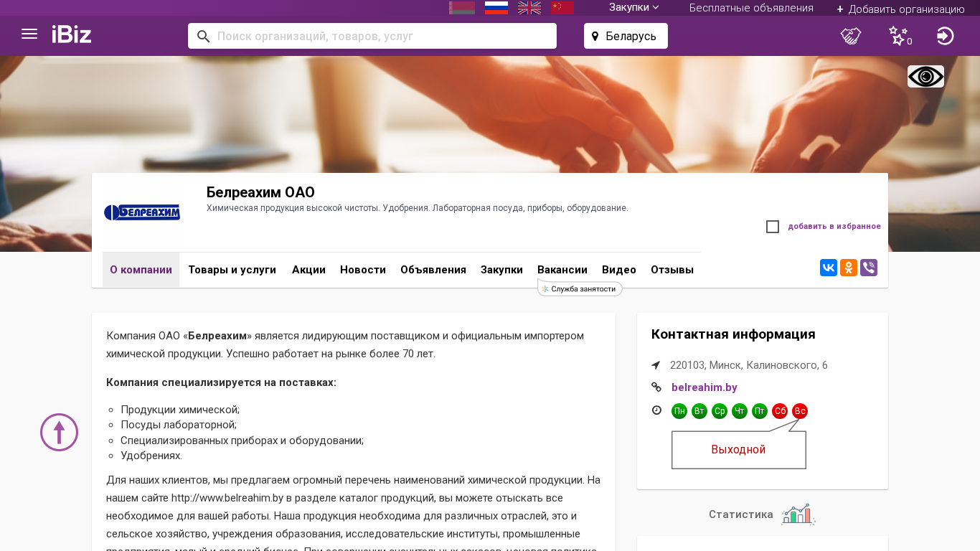Click the добавить в избранное link text
Screen dimensions: 980x551
pos(834,226)
